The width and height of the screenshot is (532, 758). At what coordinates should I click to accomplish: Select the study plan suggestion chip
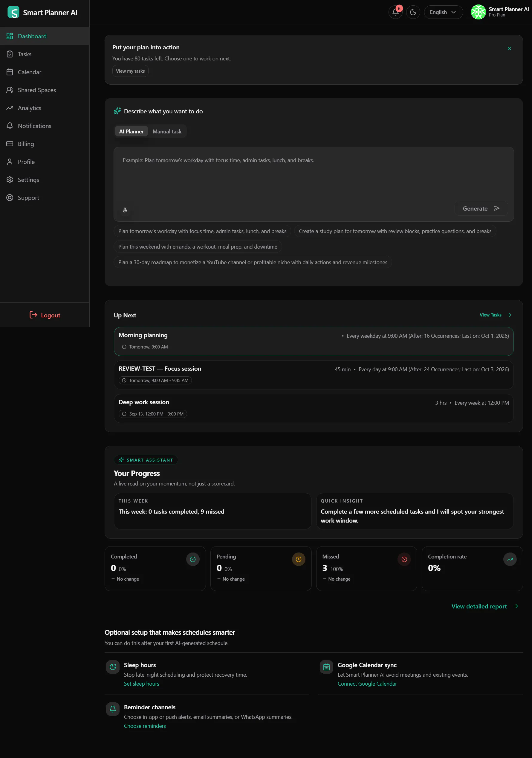click(x=395, y=231)
